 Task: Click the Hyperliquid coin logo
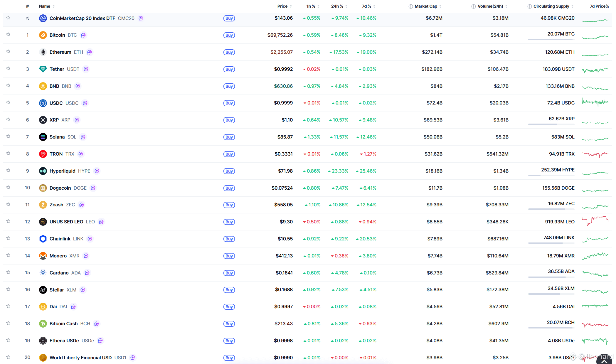(x=43, y=171)
